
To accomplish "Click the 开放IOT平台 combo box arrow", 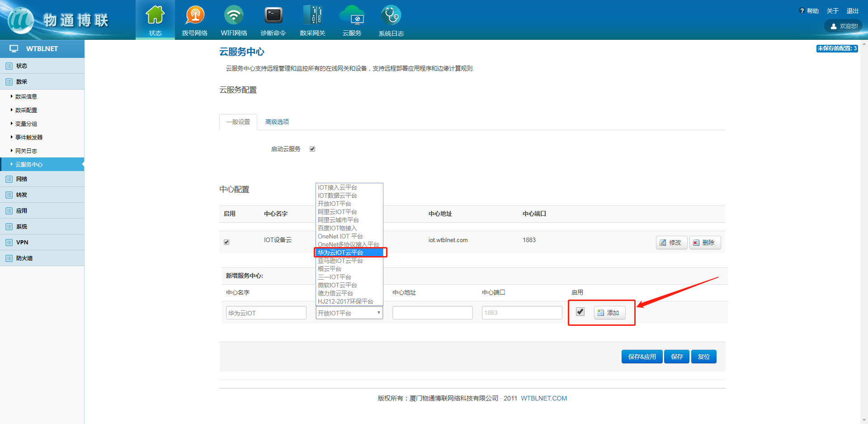I will (x=378, y=313).
